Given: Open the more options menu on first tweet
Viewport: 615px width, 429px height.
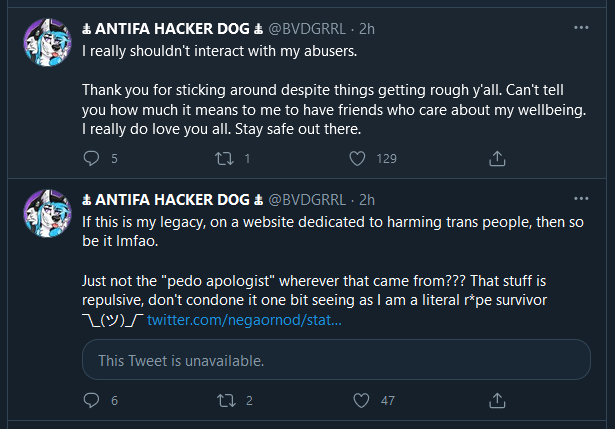Looking at the screenshot, I should coord(581,27).
